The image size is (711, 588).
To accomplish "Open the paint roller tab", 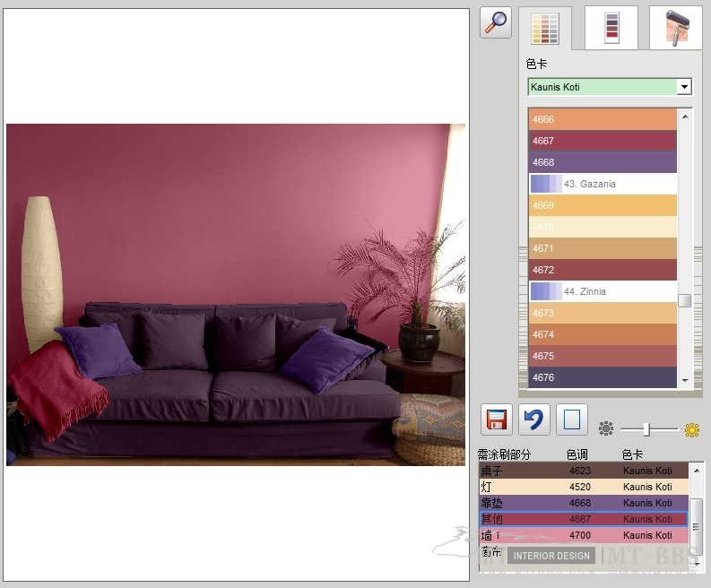I will (x=675, y=28).
